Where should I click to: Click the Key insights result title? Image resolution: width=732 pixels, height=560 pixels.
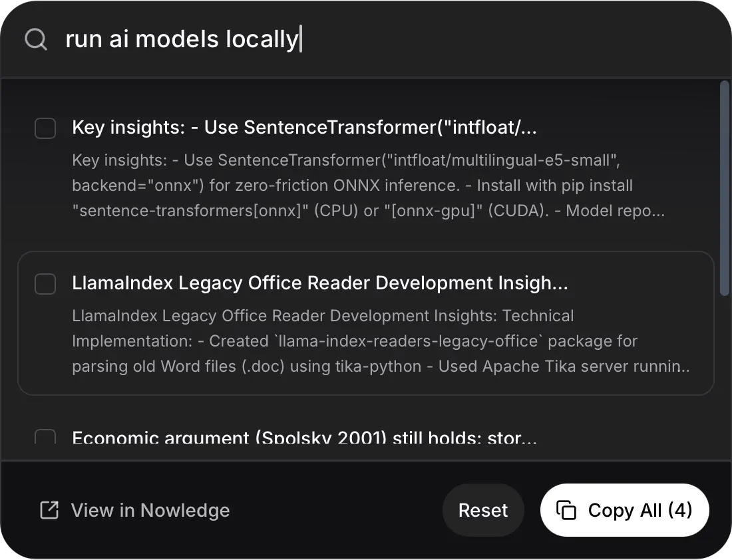(304, 127)
